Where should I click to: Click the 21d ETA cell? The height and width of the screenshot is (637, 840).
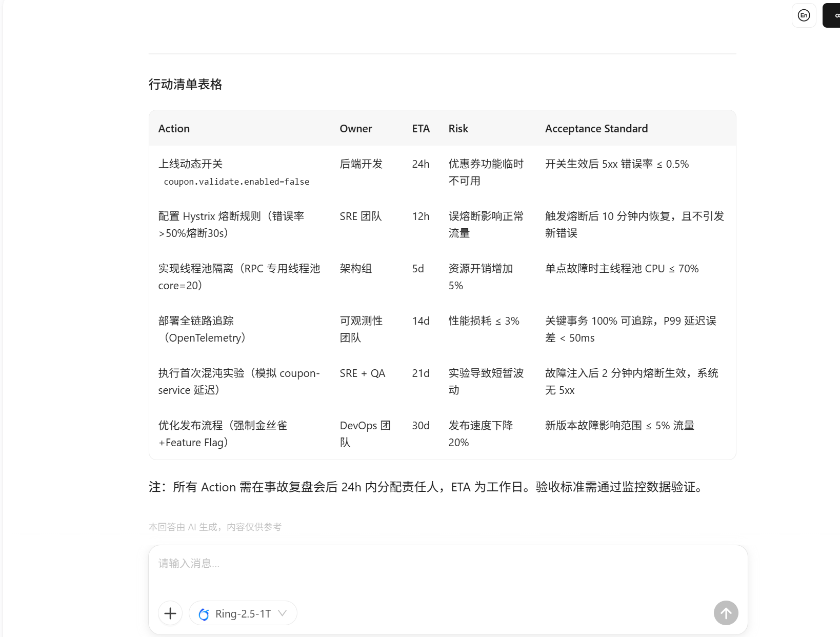[421, 373]
